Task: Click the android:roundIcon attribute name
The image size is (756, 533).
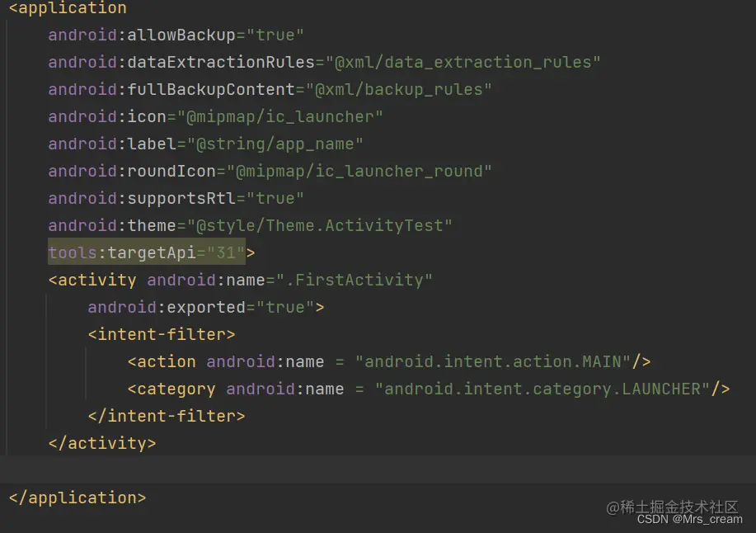Action: pyautogui.click(x=132, y=172)
